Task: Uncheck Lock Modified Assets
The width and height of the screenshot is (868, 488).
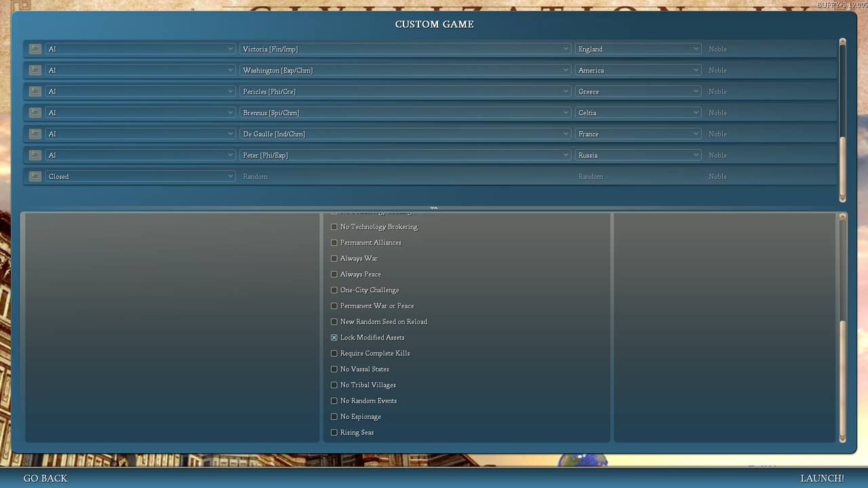Action: coord(334,338)
